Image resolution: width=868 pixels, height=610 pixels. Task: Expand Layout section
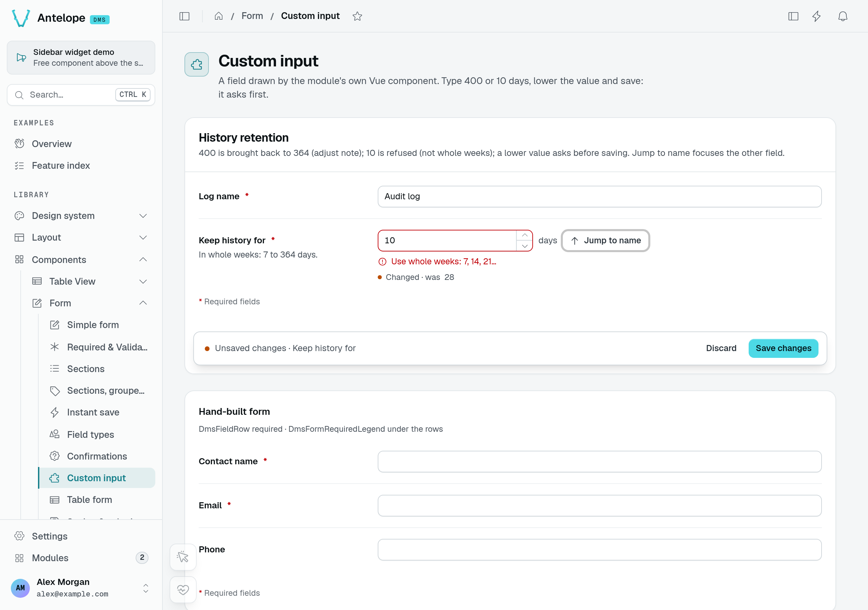[81, 237]
